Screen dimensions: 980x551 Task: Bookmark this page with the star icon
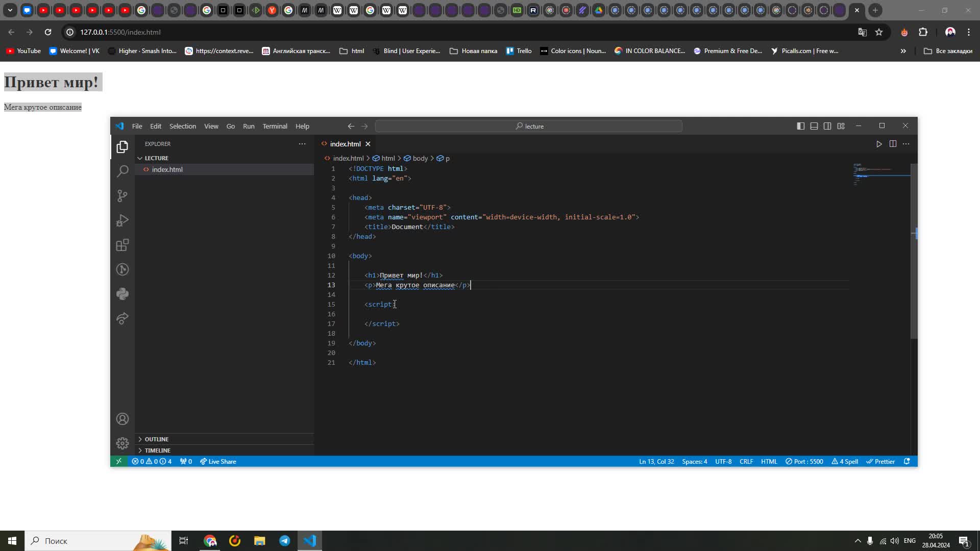tap(879, 32)
